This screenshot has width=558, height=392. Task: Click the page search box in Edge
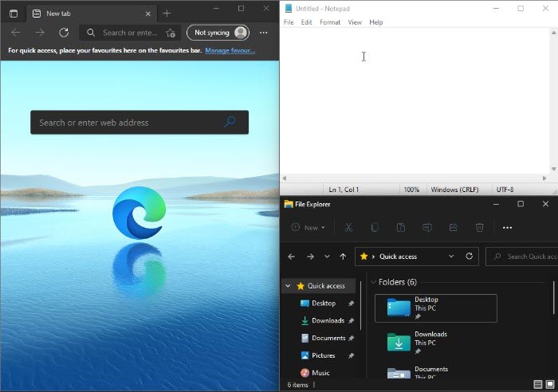[139, 123]
